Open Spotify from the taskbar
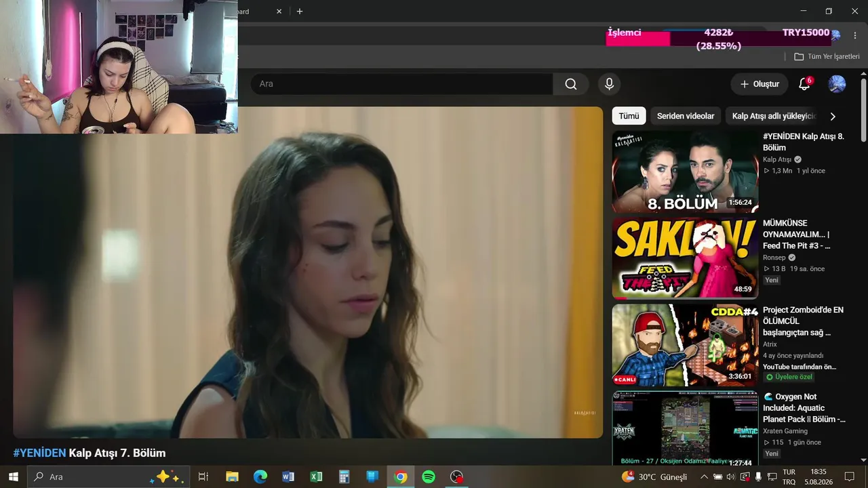The height and width of the screenshot is (488, 868). (429, 476)
